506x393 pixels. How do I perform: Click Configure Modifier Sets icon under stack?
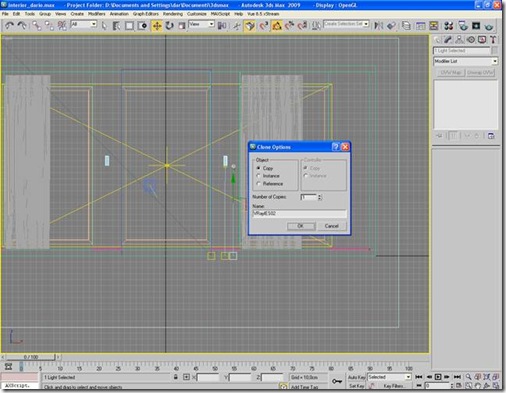[491, 136]
